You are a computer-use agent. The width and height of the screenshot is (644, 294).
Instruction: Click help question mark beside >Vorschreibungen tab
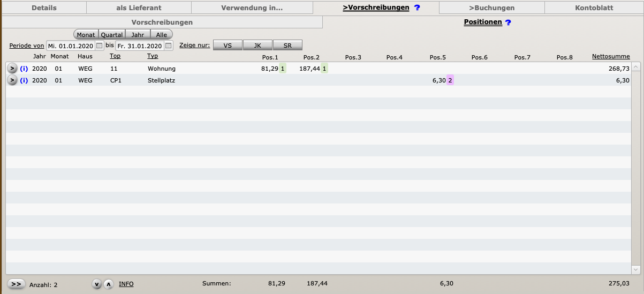pyautogui.click(x=417, y=8)
